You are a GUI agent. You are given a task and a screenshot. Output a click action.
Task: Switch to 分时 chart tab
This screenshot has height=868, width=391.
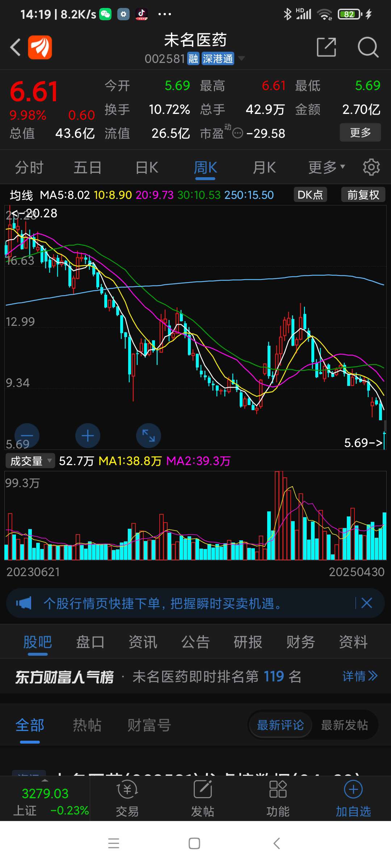pos(29,167)
